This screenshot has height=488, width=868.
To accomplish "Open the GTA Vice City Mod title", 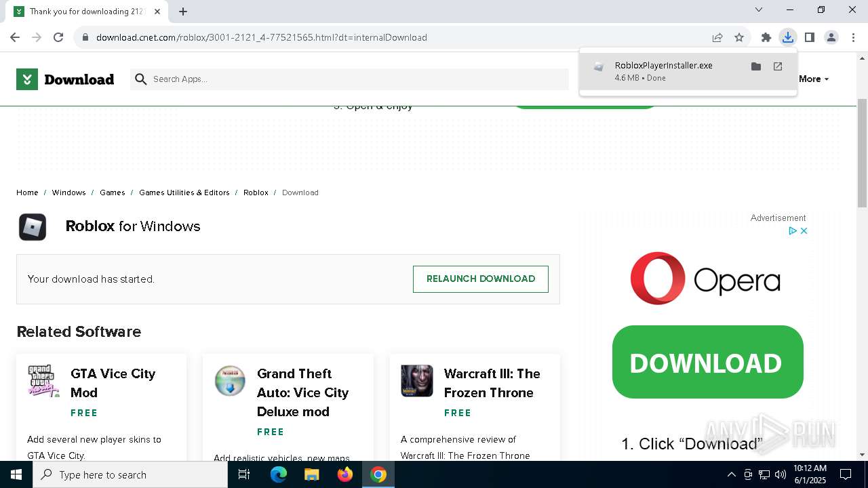I will [113, 383].
